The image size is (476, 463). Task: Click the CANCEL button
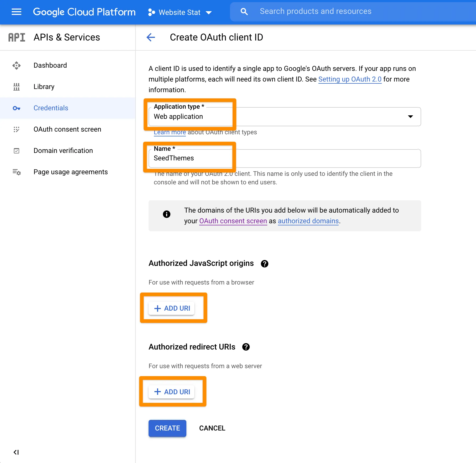(212, 428)
